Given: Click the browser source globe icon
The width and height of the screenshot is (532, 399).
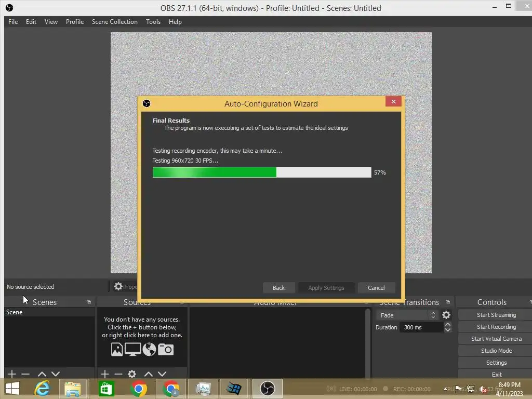Looking at the screenshot, I should (149, 349).
